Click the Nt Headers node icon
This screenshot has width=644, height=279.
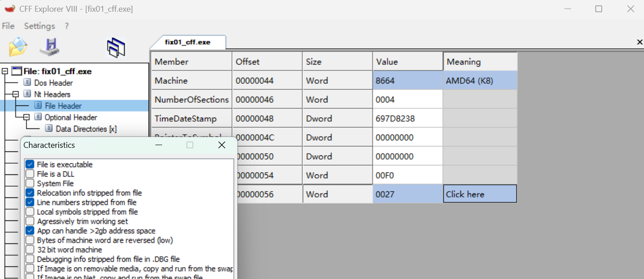point(27,94)
